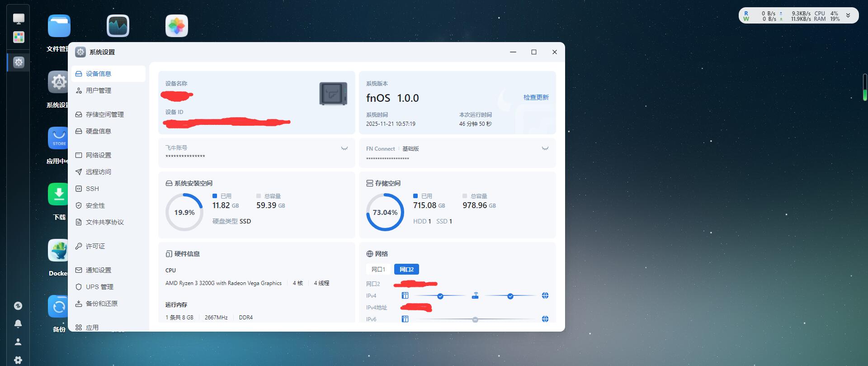The image size is (868, 366).
Task: Reveal the hidden FN Connect ID
Action: click(545, 148)
